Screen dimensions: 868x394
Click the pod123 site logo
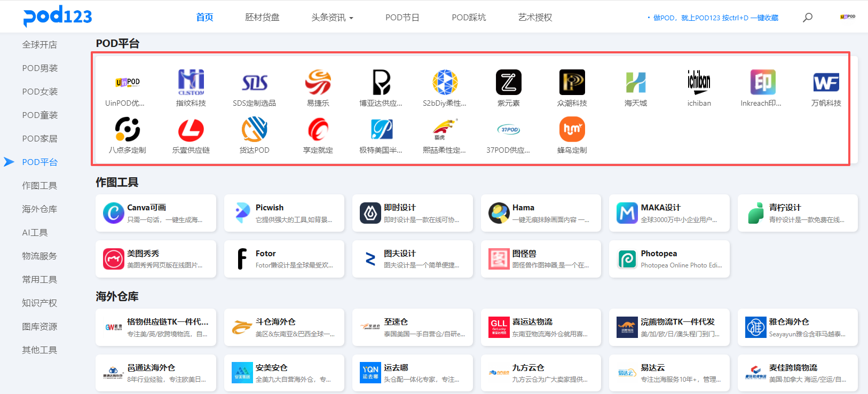click(58, 16)
